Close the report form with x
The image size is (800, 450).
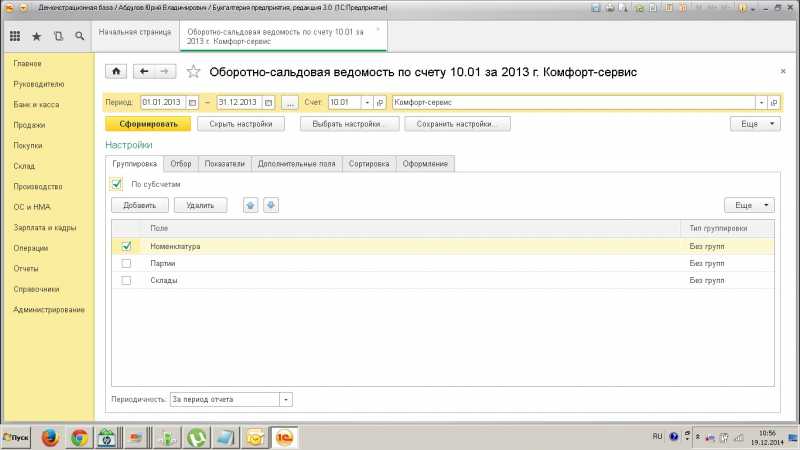[783, 71]
